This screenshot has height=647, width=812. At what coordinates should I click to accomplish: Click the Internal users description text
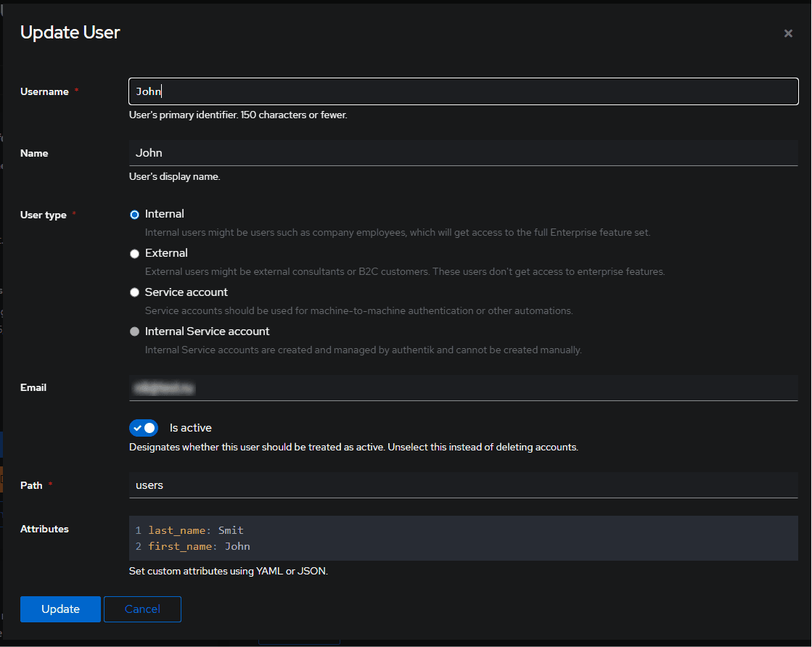tap(398, 232)
